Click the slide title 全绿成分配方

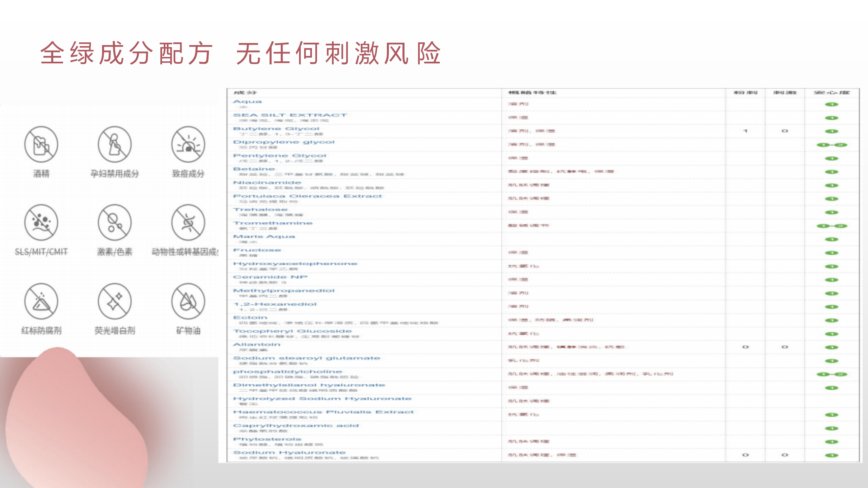click(x=126, y=54)
